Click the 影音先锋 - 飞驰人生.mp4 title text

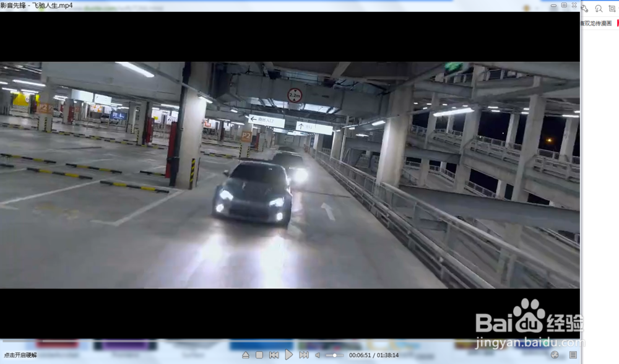[x=37, y=6]
